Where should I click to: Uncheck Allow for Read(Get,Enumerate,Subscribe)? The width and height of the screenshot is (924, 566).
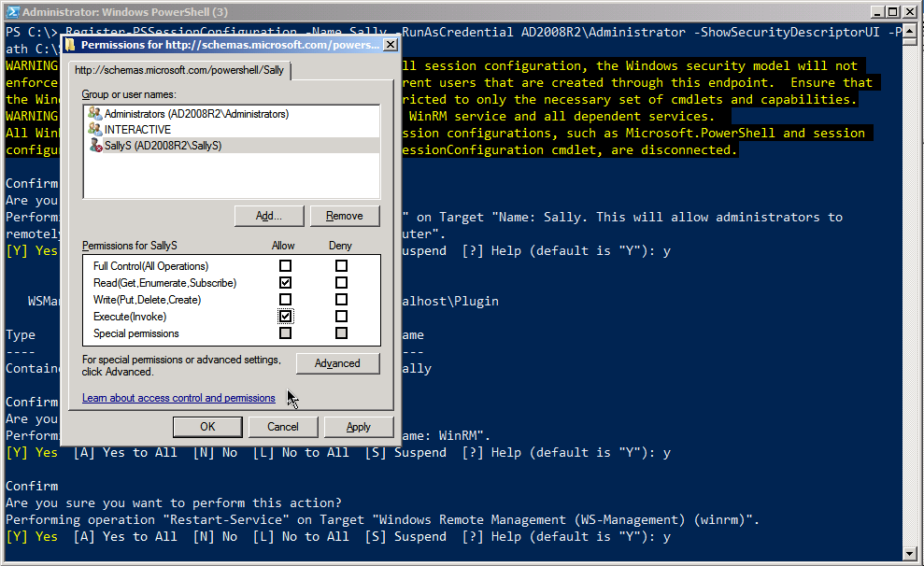point(285,283)
